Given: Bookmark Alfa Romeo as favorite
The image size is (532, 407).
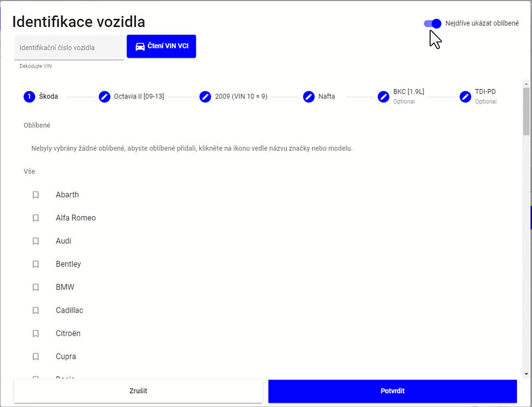Looking at the screenshot, I should tap(36, 218).
